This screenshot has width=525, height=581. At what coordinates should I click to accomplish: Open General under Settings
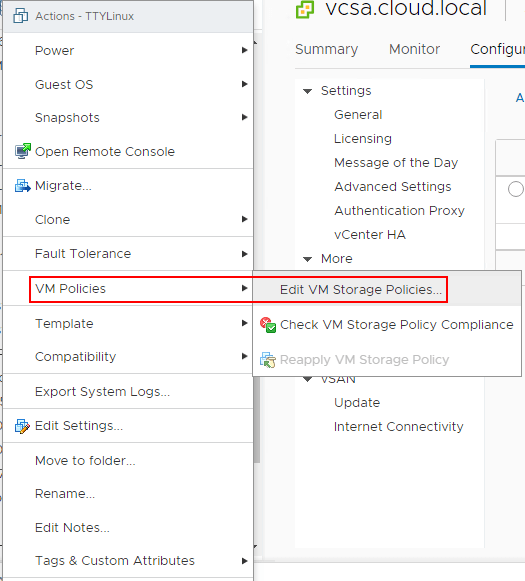(x=358, y=115)
